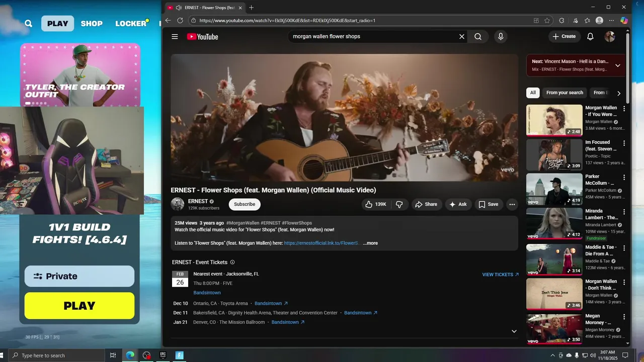Clear the YouTube search box text
The width and height of the screenshot is (644, 362).
click(x=461, y=37)
